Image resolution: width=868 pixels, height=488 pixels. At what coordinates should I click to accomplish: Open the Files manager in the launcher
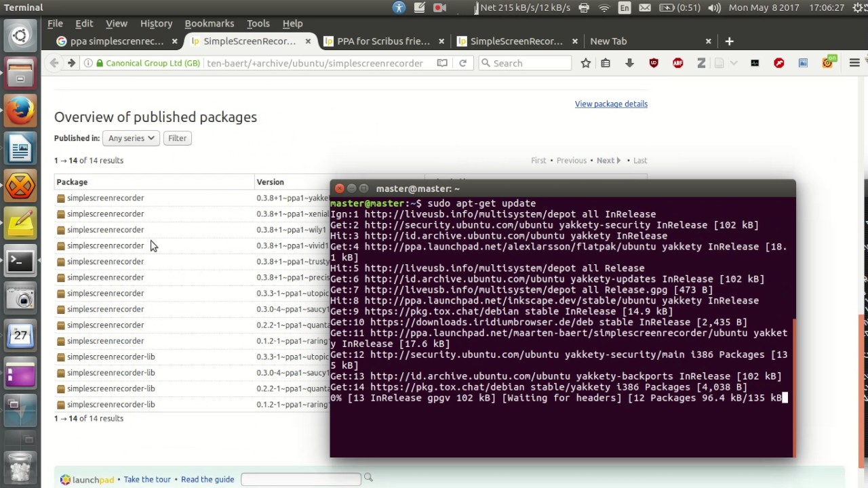[x=20, y=73]
